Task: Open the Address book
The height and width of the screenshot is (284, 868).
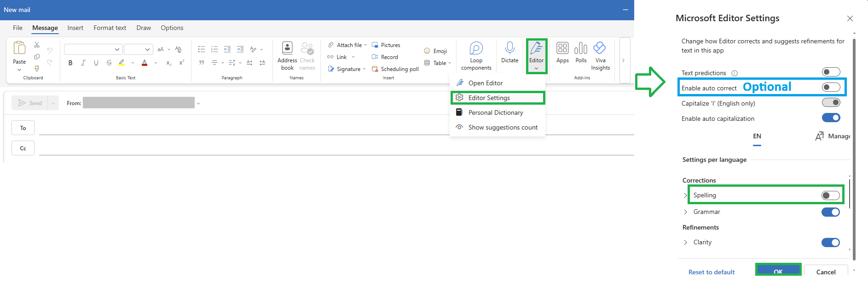Action: click(x=287, y=56)
